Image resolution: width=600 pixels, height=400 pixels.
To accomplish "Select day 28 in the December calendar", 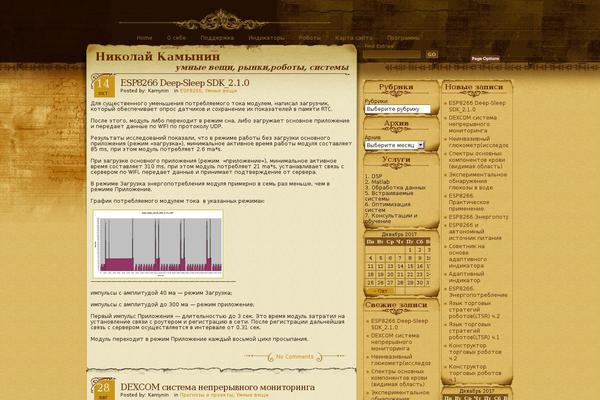I will pyautogui.click(x=400, y=283).
